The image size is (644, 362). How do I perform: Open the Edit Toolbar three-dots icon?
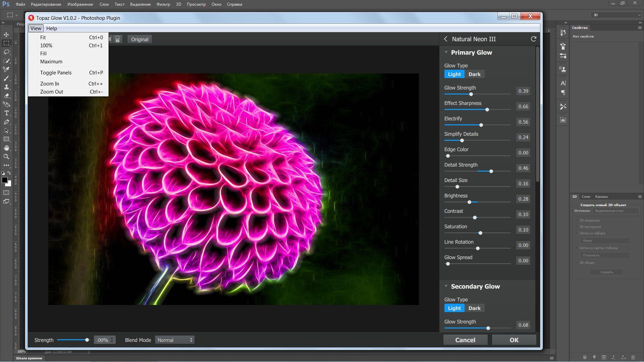[6, 165]
